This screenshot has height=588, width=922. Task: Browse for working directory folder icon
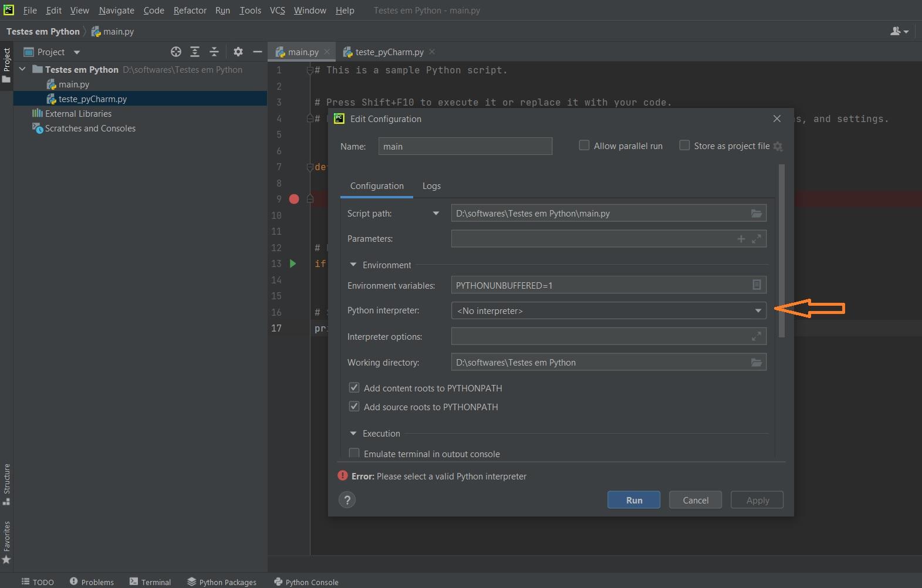pyautogui.click(x=756, y=363)
